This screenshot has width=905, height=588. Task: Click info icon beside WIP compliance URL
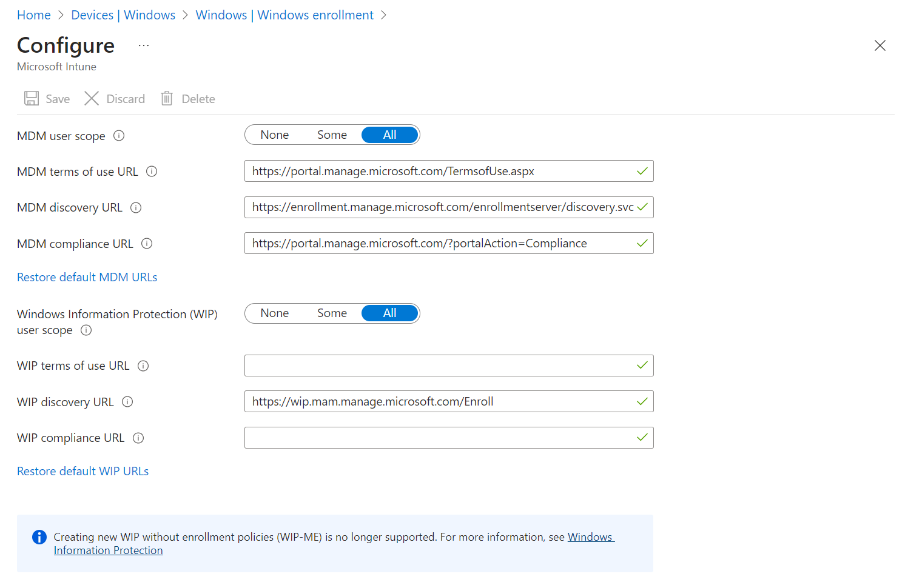pyautogui.click(x=138, y=438)
